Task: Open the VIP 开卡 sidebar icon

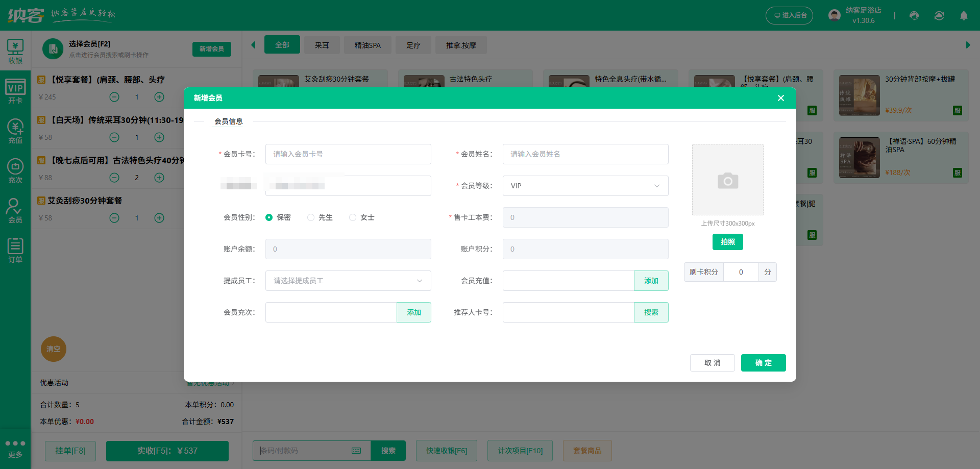Action: (15, 91)
